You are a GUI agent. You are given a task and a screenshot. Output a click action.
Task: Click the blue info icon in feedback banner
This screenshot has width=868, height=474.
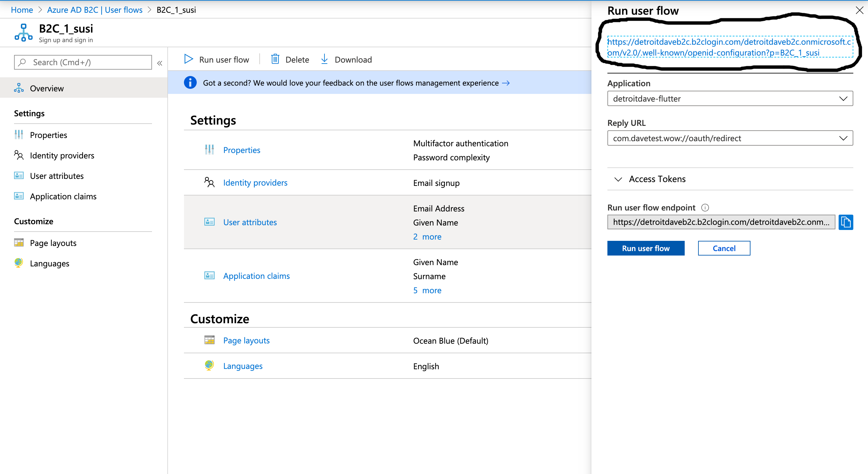(x=190, y=83)
